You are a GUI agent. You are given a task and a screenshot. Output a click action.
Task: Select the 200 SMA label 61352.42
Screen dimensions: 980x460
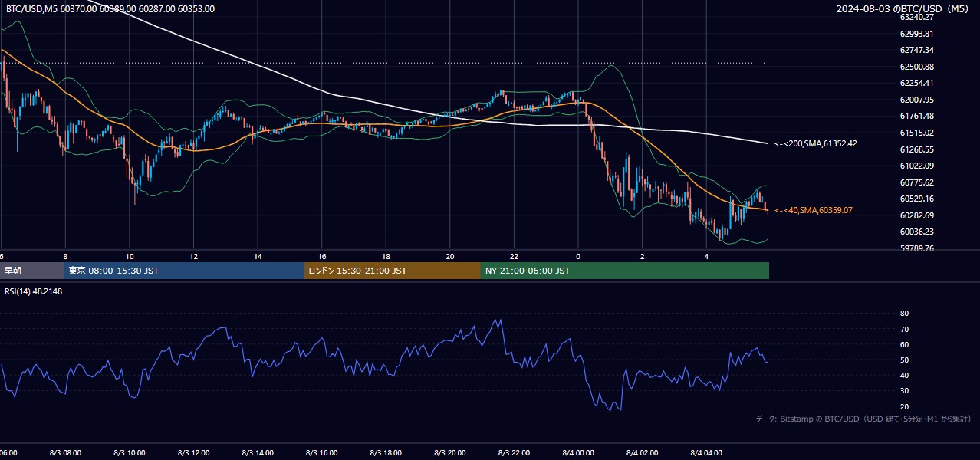[x=816, y=143]
